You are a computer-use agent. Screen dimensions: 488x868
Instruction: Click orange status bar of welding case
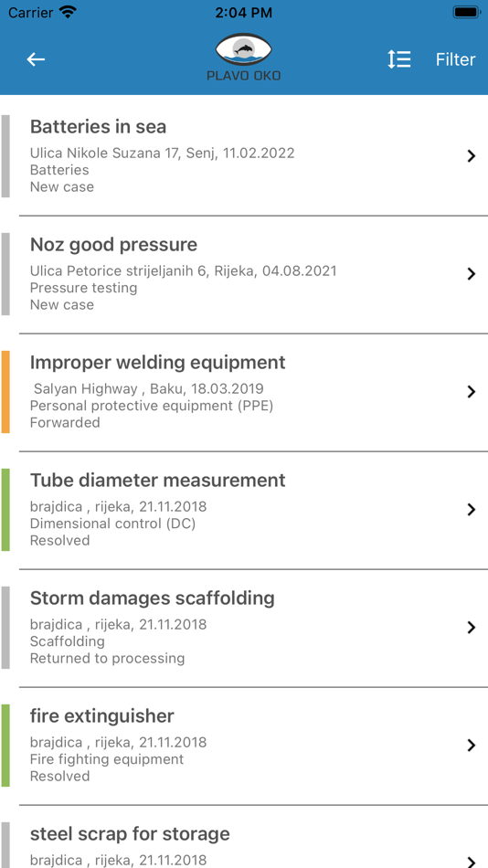point(5,392)
